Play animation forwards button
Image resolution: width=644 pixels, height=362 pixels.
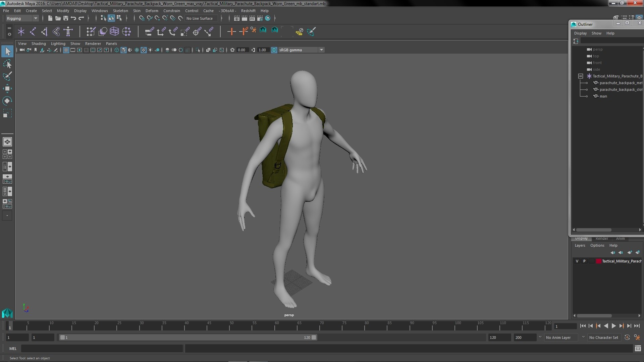(x=613, y=326)
